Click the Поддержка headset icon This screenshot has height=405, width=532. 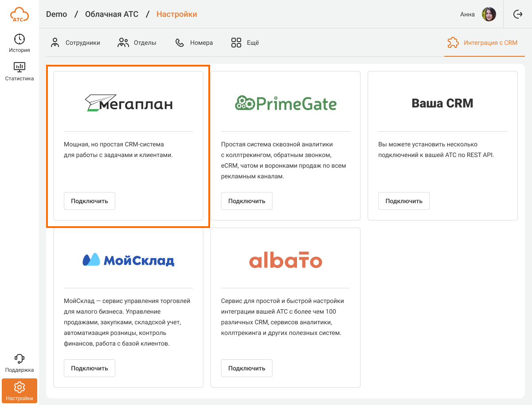[20, 358]
